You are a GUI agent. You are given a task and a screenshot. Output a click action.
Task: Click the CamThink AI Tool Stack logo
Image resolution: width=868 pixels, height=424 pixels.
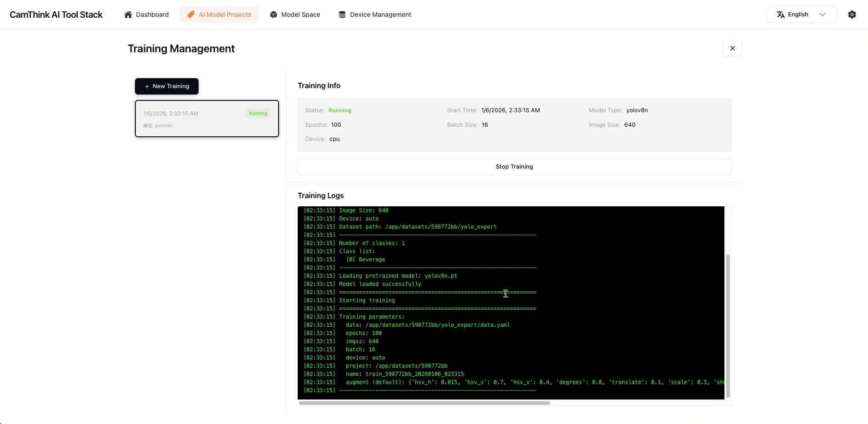click(x=56, y=15)
